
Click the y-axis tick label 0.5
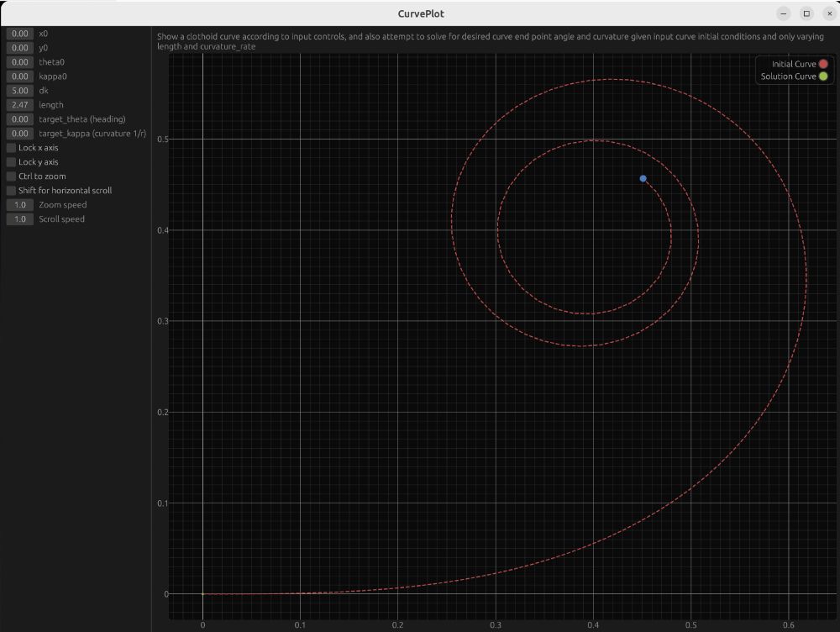(x=162, y=140)
